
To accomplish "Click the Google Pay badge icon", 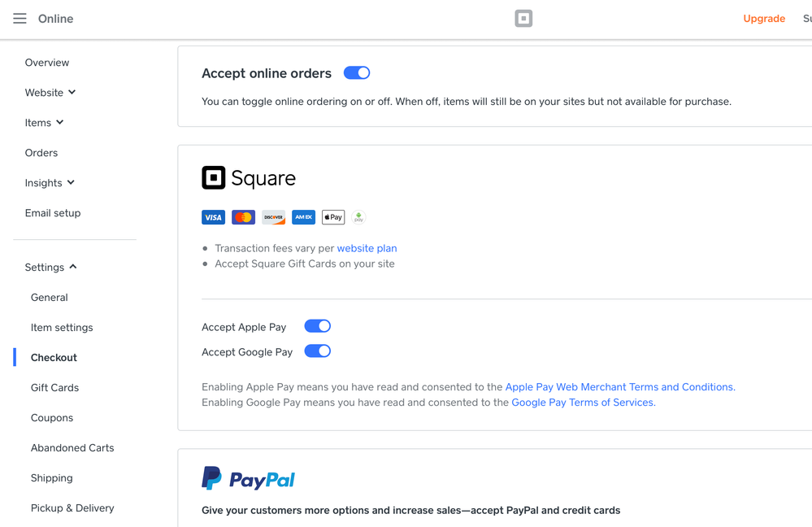I will tap(358, 217).
